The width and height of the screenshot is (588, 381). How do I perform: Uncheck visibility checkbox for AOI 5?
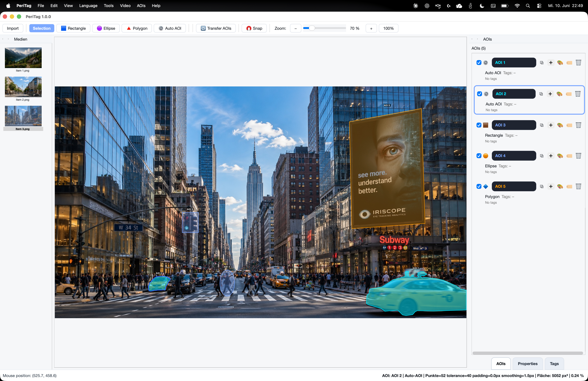click(479, 186)
